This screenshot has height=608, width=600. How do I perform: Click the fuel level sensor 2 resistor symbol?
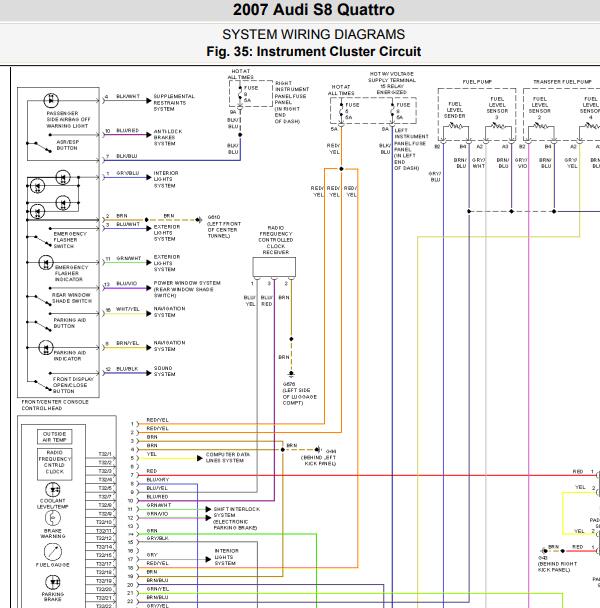pyautogui.click(x=541, y=126)
